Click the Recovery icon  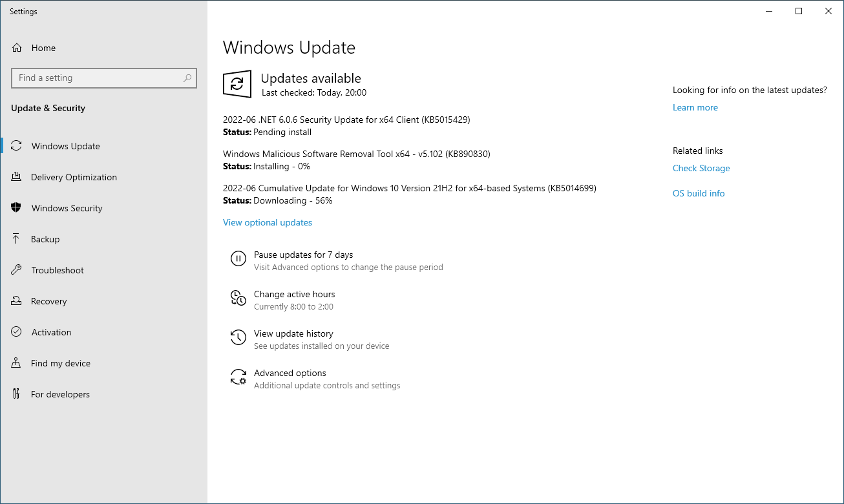click(17, 301)
